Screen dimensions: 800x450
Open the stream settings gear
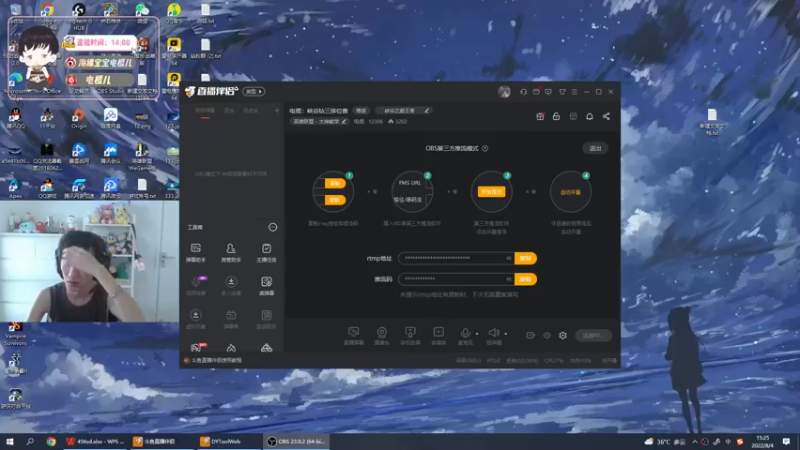tap(563, 335)
